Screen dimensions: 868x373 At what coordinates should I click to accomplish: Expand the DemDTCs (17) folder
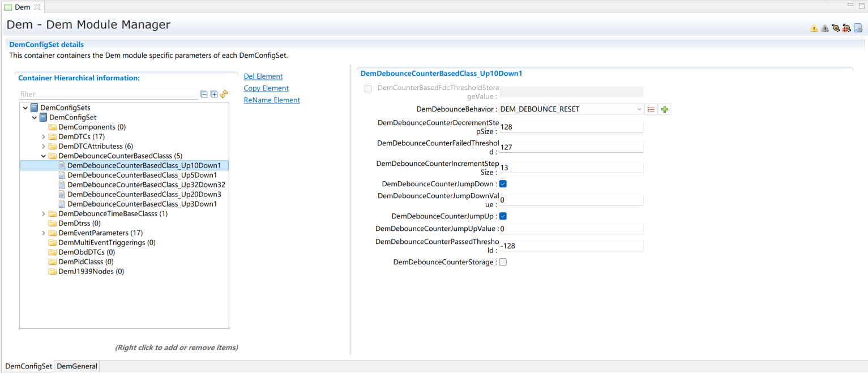click(44, 137)
